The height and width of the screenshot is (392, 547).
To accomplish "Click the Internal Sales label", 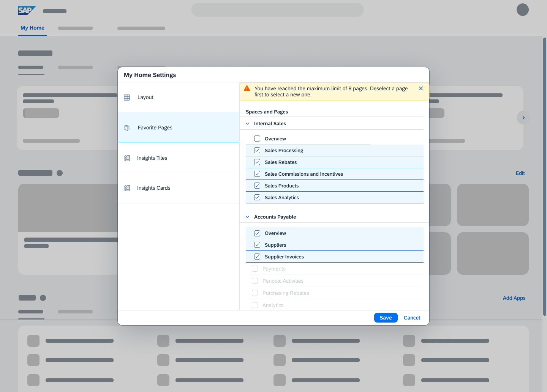I will tap(270, 124).
